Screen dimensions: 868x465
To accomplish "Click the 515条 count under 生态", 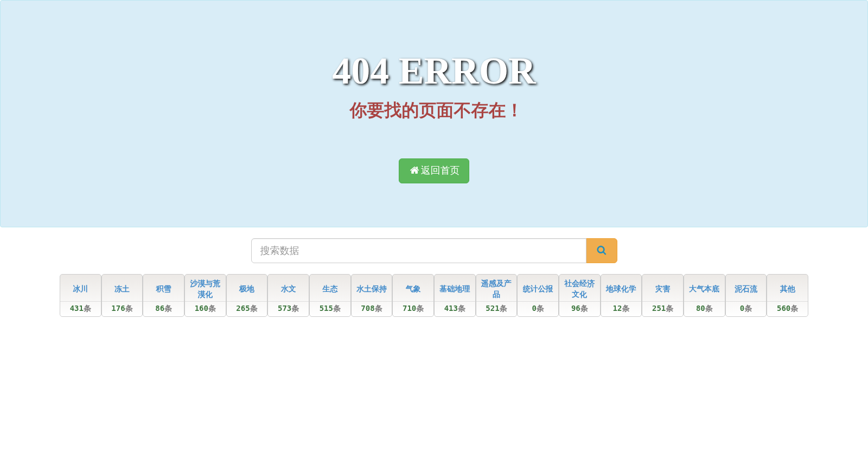I will pyautogui.click(x=330, y=308).
